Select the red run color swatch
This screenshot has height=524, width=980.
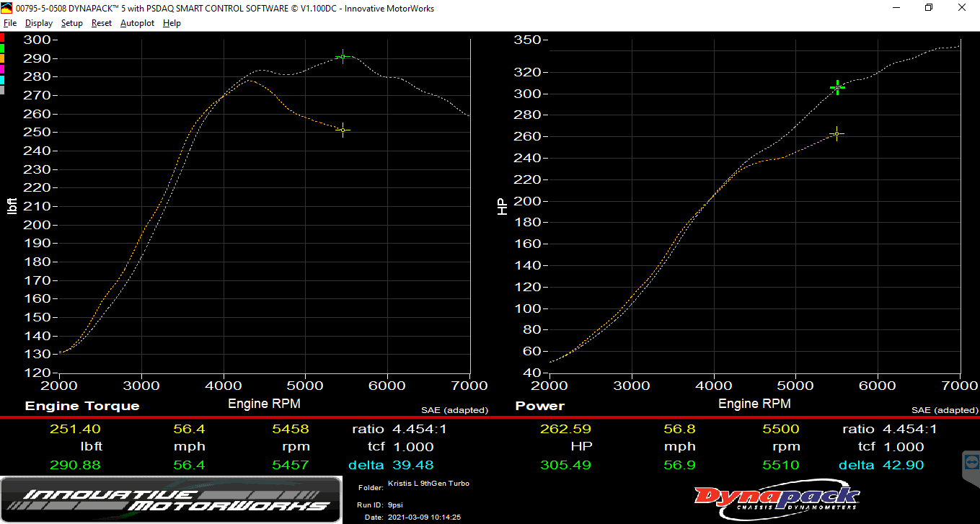(2, 37)
